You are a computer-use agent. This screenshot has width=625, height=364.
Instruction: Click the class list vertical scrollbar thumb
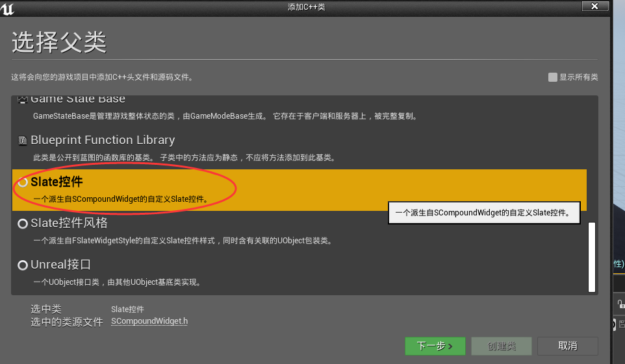(x=591, y=258)
